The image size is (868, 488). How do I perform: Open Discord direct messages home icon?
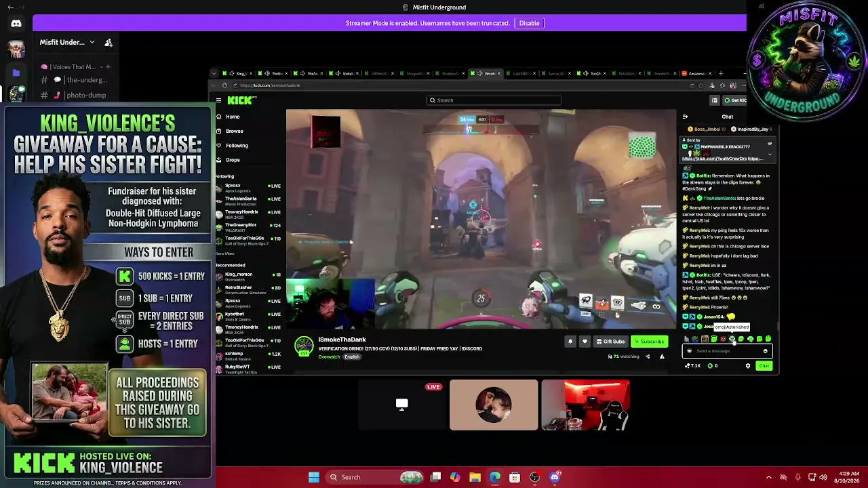[x=16, y=24]
